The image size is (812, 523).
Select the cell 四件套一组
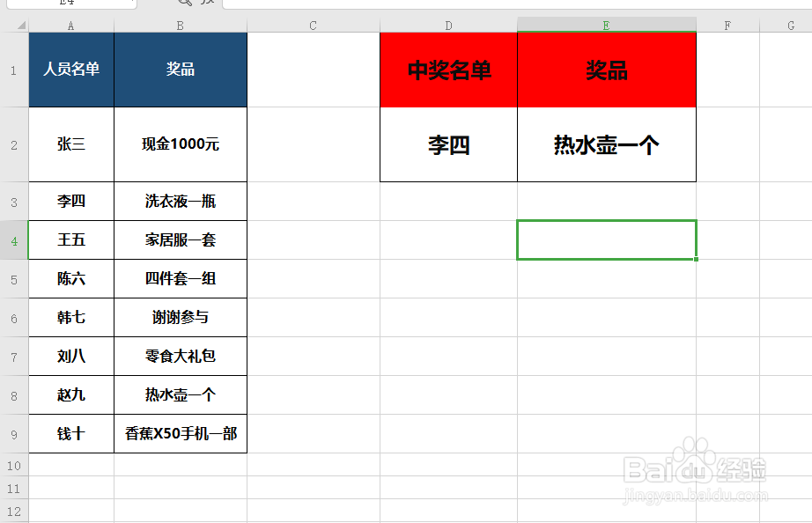click(181, 279)
